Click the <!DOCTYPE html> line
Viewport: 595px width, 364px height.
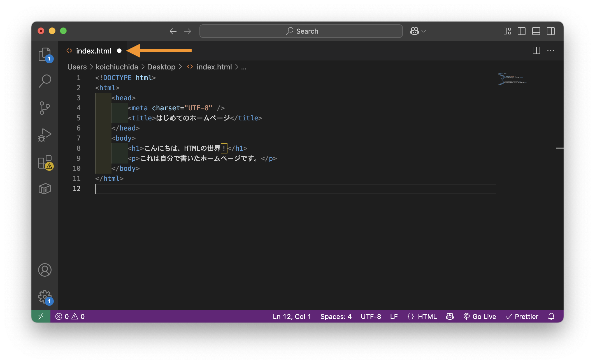125,78
